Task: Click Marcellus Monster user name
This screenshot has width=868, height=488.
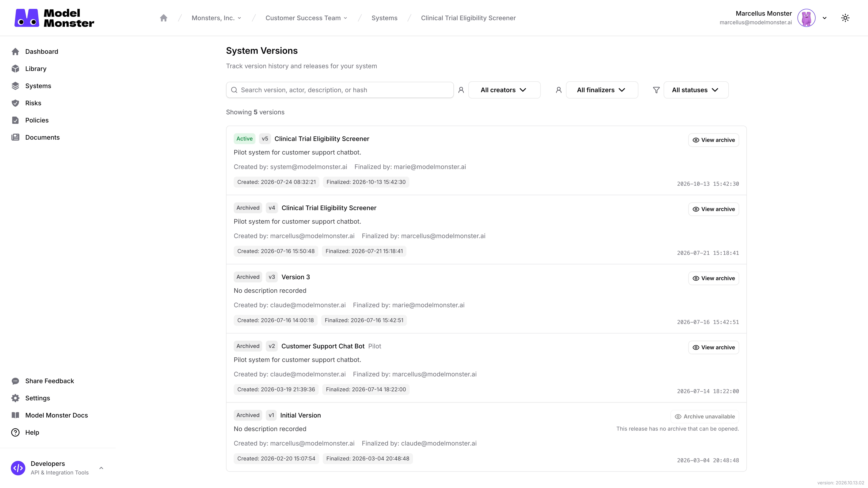Action: coord(764,13)
